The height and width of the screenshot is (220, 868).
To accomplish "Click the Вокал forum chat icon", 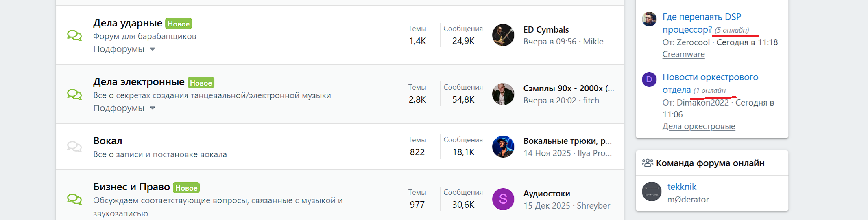I will tap(74, 147).
